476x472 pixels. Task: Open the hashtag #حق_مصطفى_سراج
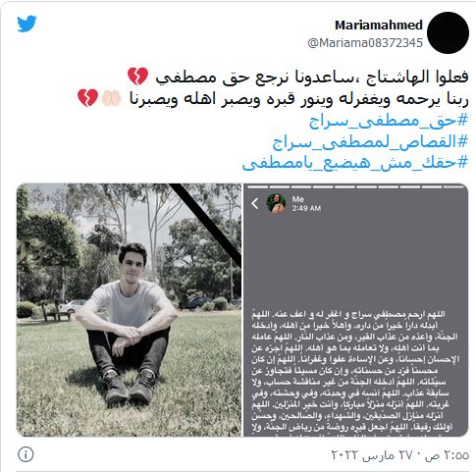[389, 122]
